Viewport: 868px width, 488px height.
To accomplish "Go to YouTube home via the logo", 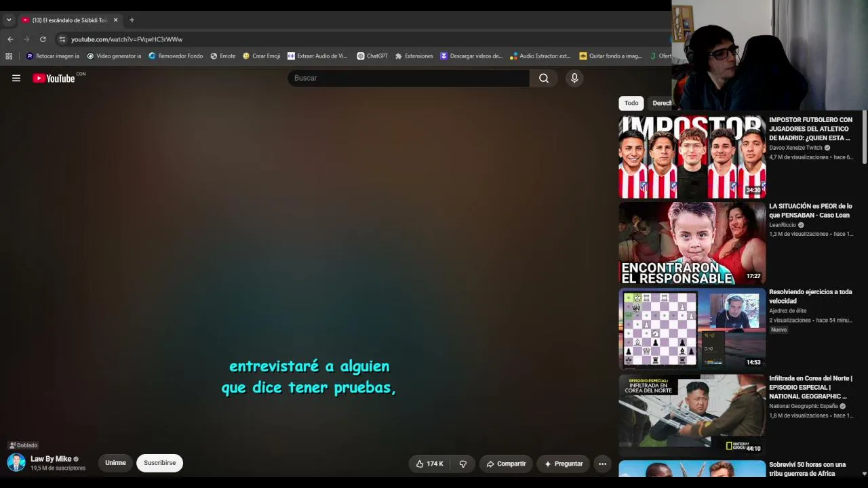I will [54, 78].
